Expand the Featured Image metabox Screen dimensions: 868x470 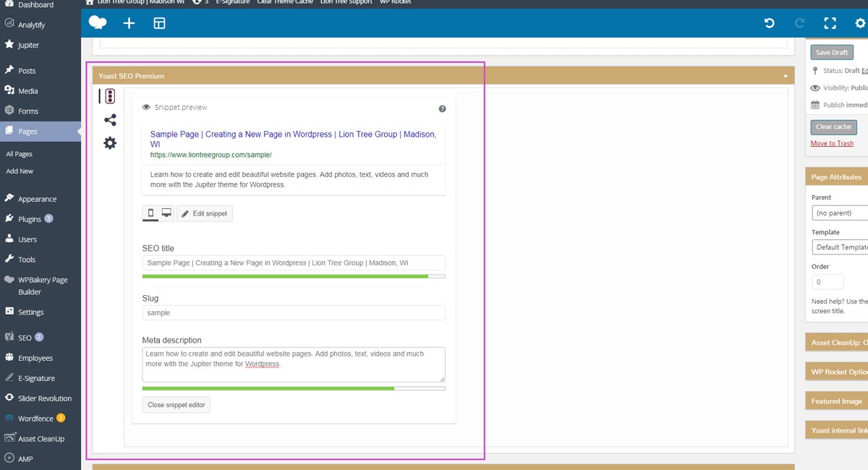click(x=837, y=401)
